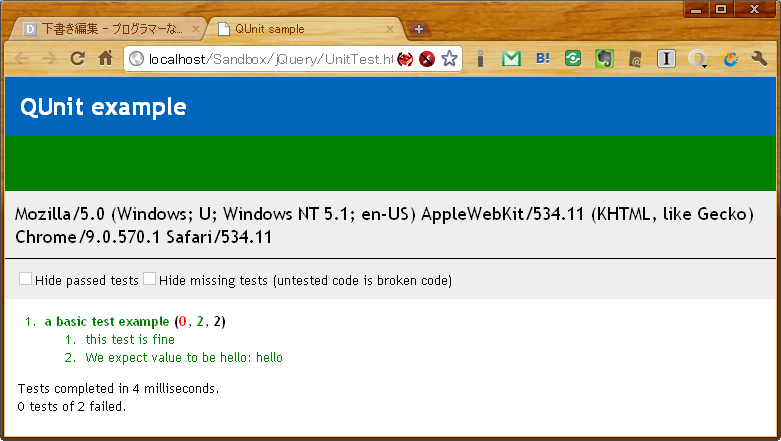Open the Hatena Bookmark B! extension
This screenshot has height=441, width=781.
(x=542, y=58)
